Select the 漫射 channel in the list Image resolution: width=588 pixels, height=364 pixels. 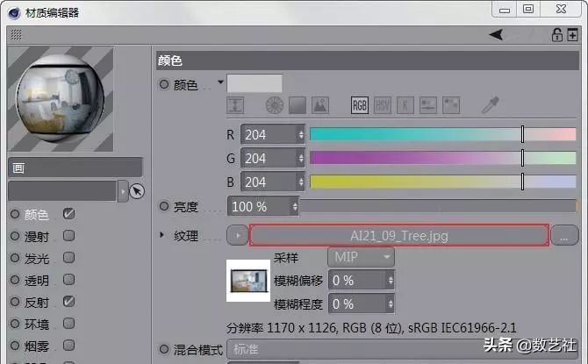coord(36,237)
